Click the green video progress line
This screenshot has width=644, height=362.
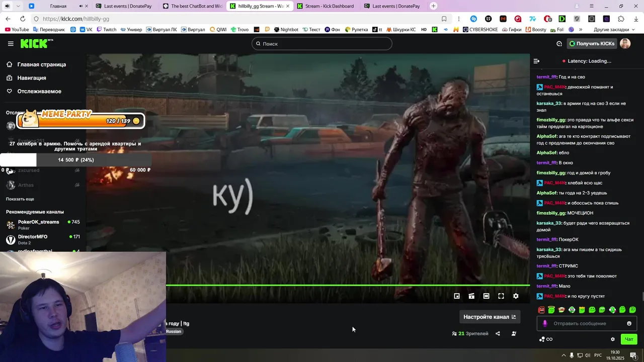(x=348, y=286)
